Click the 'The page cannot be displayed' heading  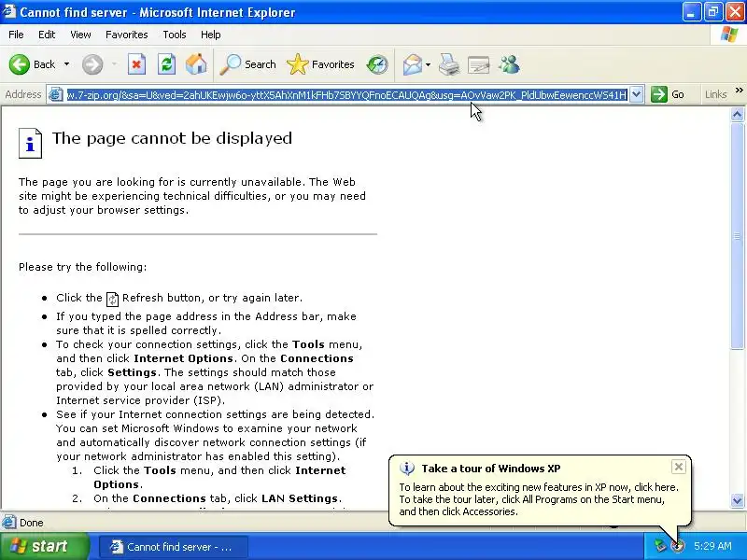click(172, 138)
